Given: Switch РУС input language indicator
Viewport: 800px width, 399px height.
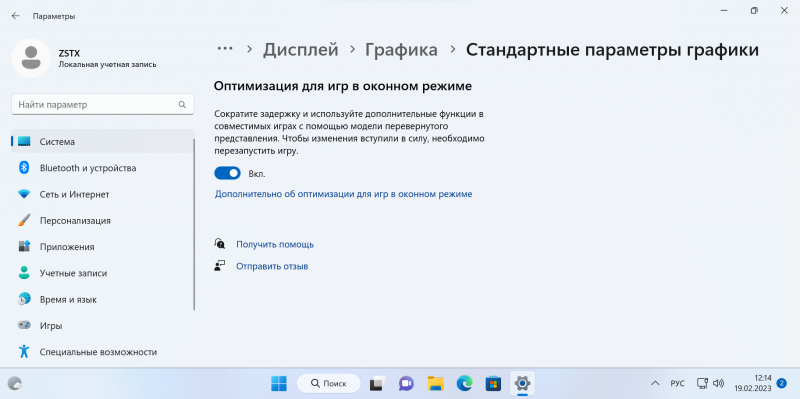Looking at the screenshot, I should [x=678, y=383].
